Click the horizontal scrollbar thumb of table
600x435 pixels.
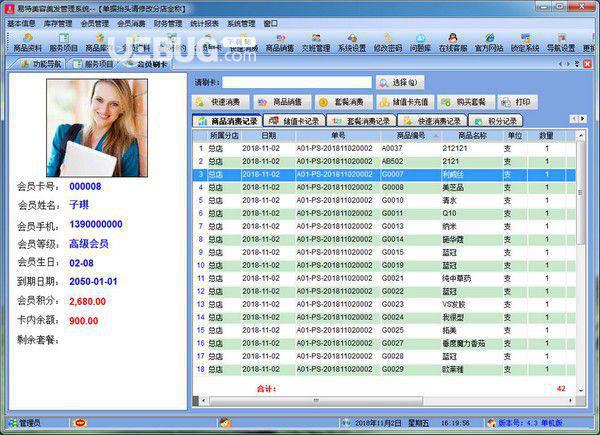pos(316,401)
